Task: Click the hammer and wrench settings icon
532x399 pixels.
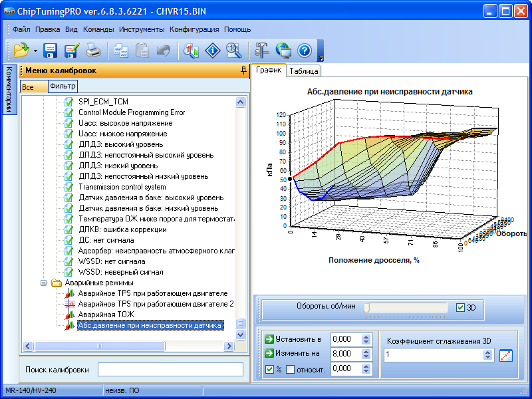Action: (x=261, y=51)
